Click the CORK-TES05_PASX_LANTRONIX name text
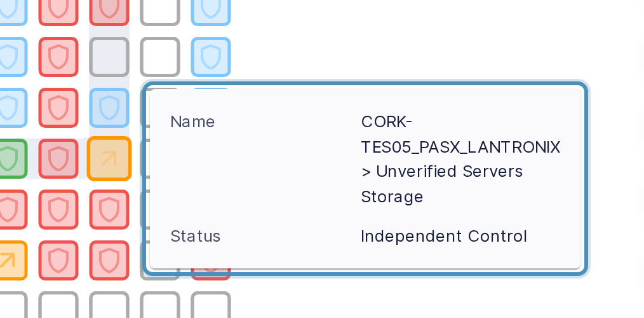Viewport: 644px width, 318px height. [460, 134]
